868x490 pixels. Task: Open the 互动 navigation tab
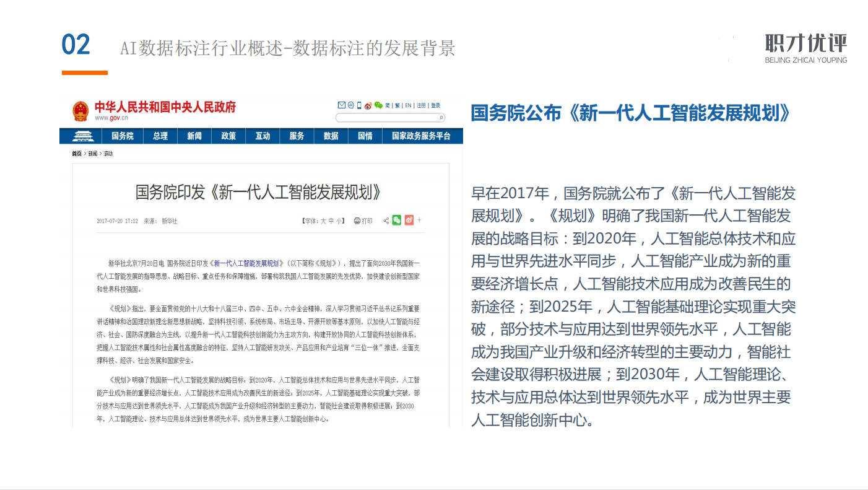coord(263,136)
